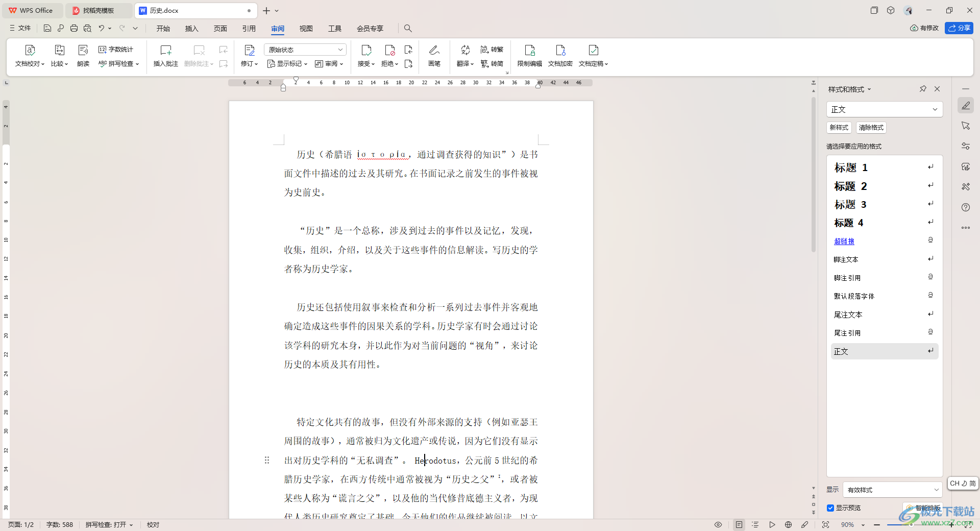Click the Save icon in quick toolbar
The height and width of the screenshot is (531, 980).
tap(47, 28)
